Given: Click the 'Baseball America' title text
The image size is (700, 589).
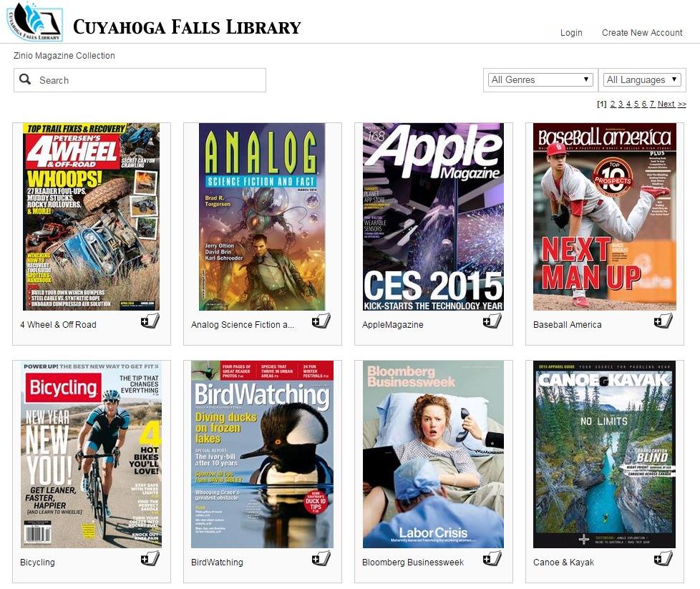Looking at the screenshot, I should (568, 325).
